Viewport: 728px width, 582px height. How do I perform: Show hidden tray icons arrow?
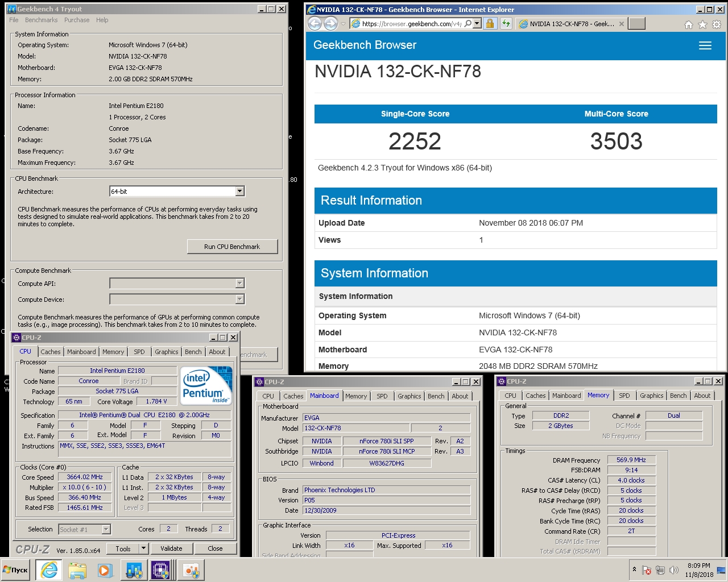point(634,569)
